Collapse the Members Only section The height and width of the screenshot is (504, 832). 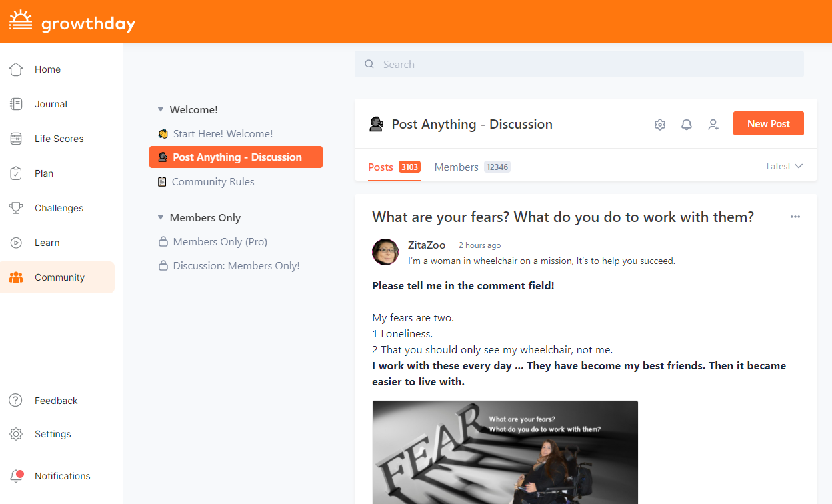(x=160, y=217)
